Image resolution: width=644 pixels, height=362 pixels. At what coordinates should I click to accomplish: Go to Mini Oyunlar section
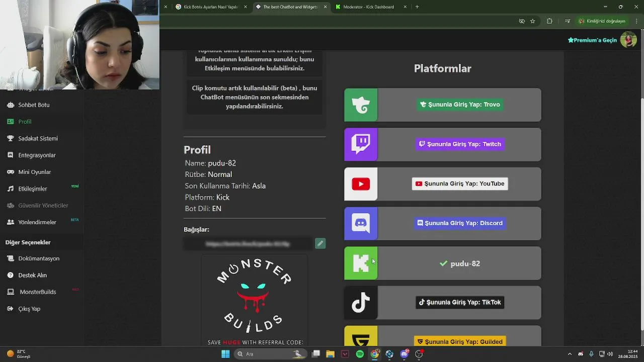click(x=34, y=172)
